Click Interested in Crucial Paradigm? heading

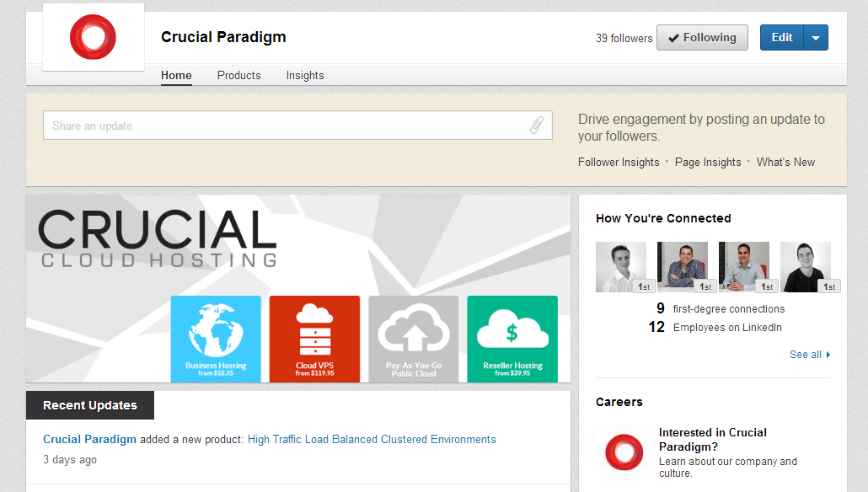coord(712,440)
